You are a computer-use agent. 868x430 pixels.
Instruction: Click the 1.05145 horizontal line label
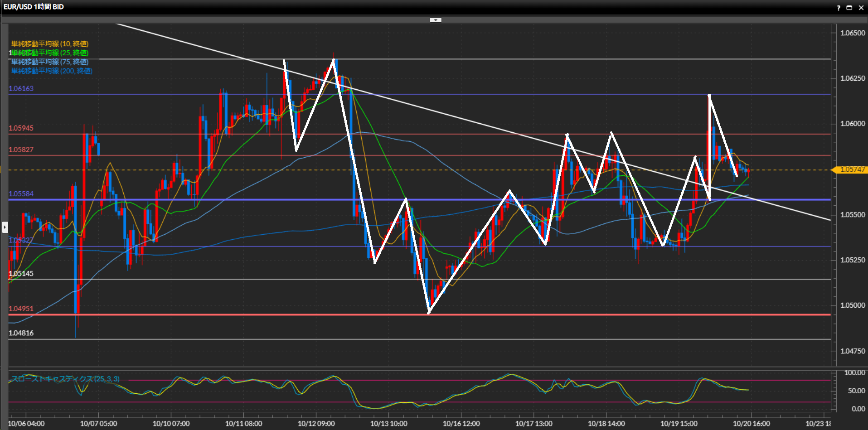click(21, 274)
